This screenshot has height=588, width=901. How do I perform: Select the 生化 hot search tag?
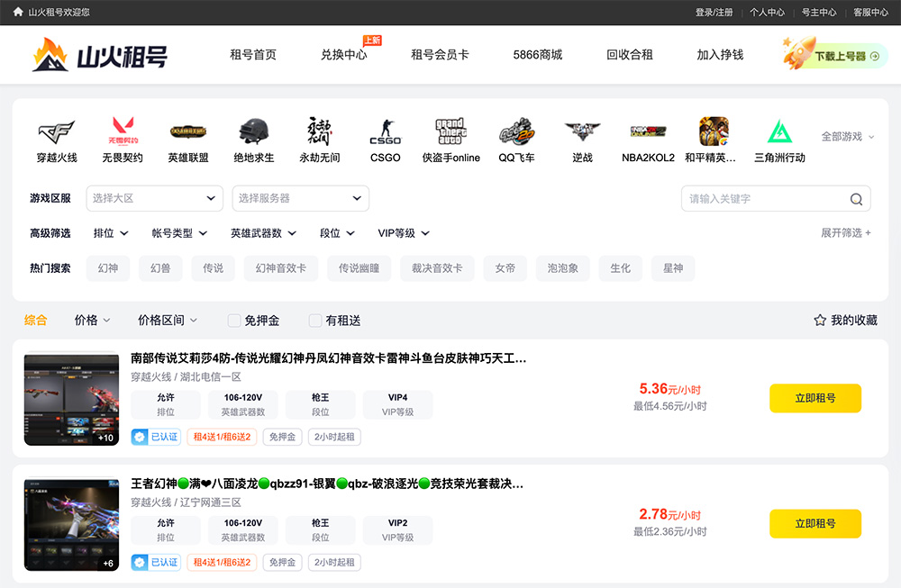(621, 268)
